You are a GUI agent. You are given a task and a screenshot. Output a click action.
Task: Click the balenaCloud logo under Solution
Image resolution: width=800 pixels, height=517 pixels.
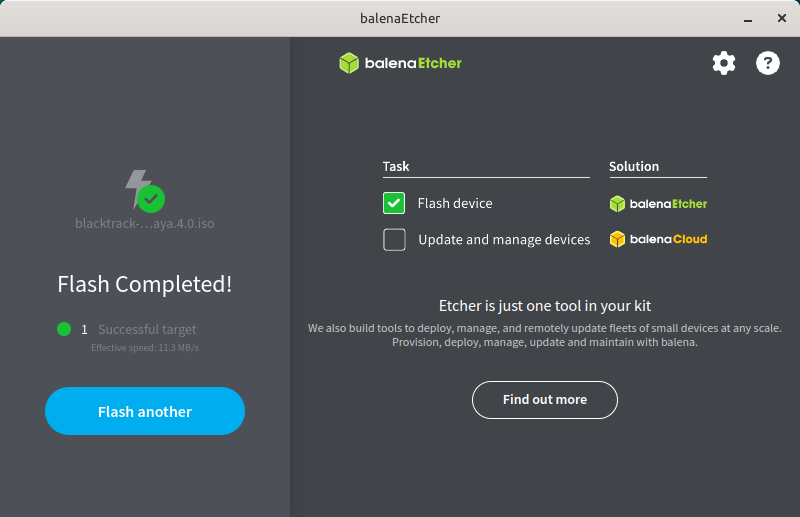[658, 240]
